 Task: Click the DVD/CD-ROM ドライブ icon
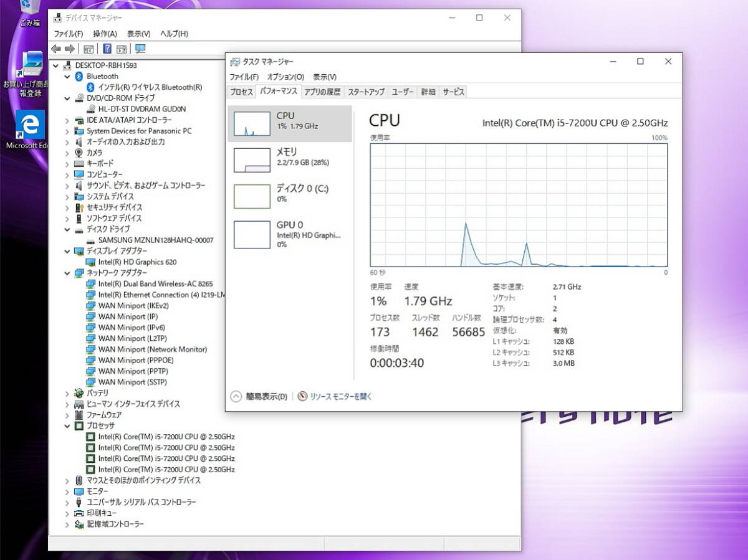tap(79, 98)
